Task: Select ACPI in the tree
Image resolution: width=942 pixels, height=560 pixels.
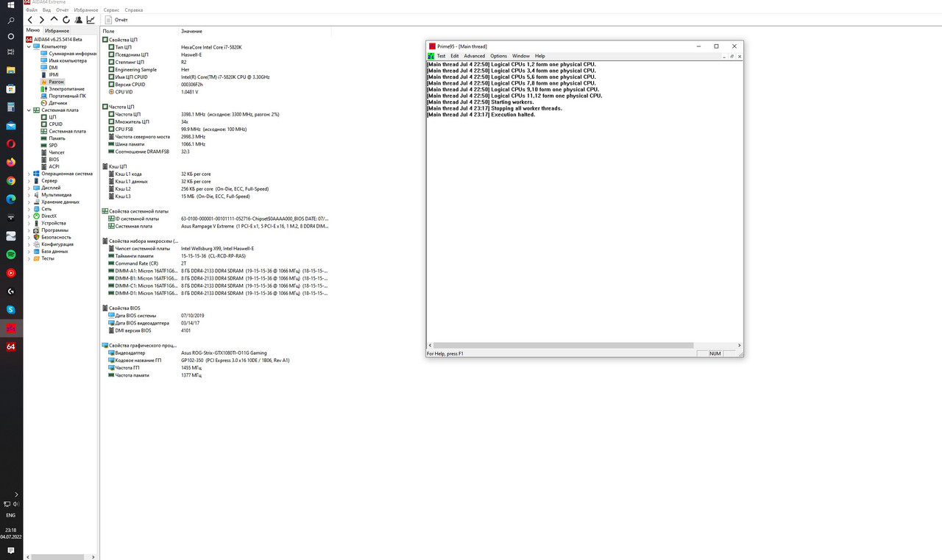Action: [54, 166]
